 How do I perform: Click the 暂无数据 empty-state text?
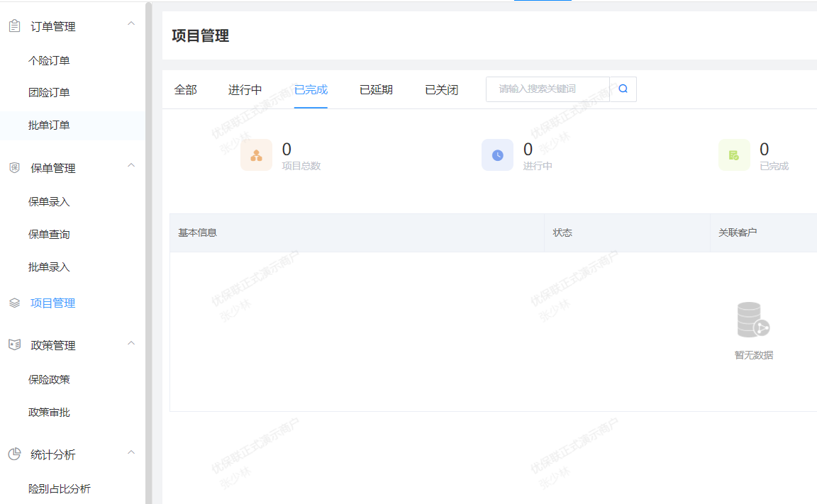pos(754,355)
